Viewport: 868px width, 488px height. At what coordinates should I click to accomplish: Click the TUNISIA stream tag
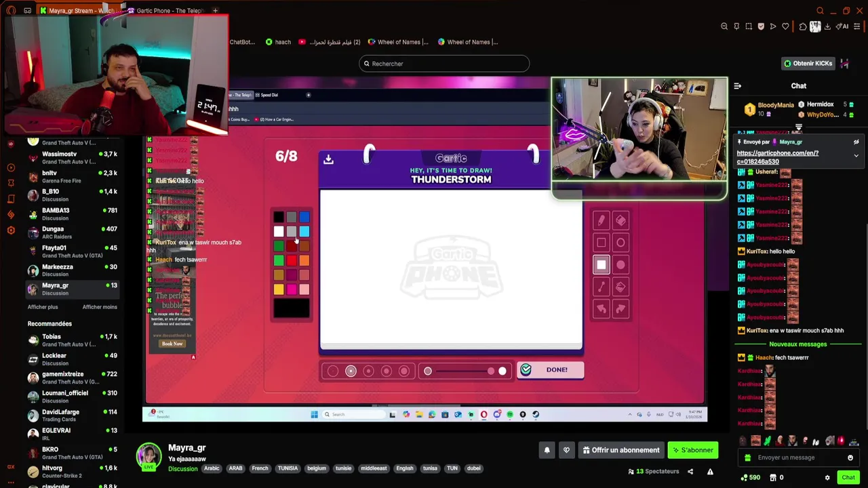click(x=288, y=468)
